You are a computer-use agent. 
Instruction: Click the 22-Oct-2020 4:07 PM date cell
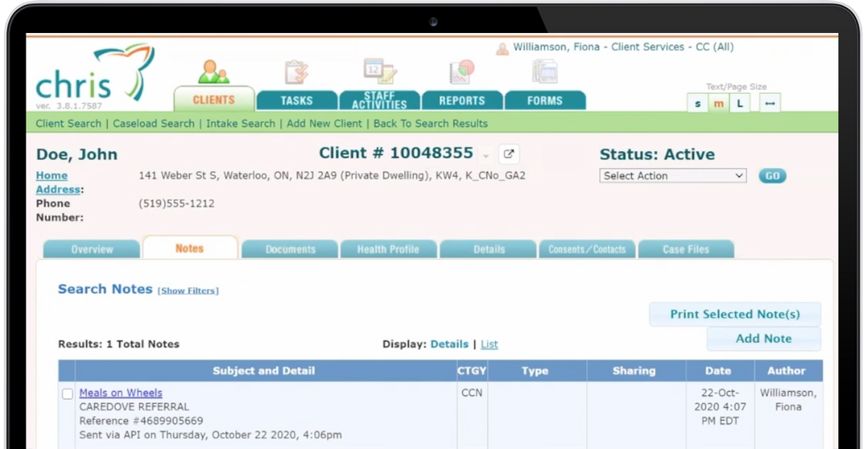(719, 407)
